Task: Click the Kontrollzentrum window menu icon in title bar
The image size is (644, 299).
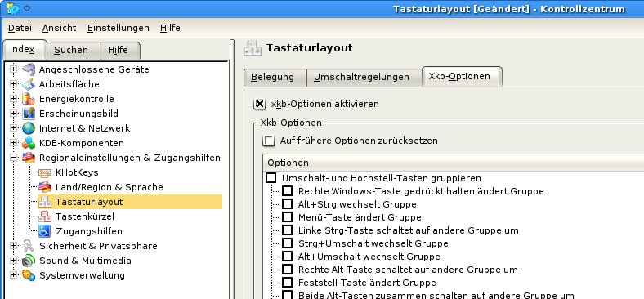Action: (13, 8)
